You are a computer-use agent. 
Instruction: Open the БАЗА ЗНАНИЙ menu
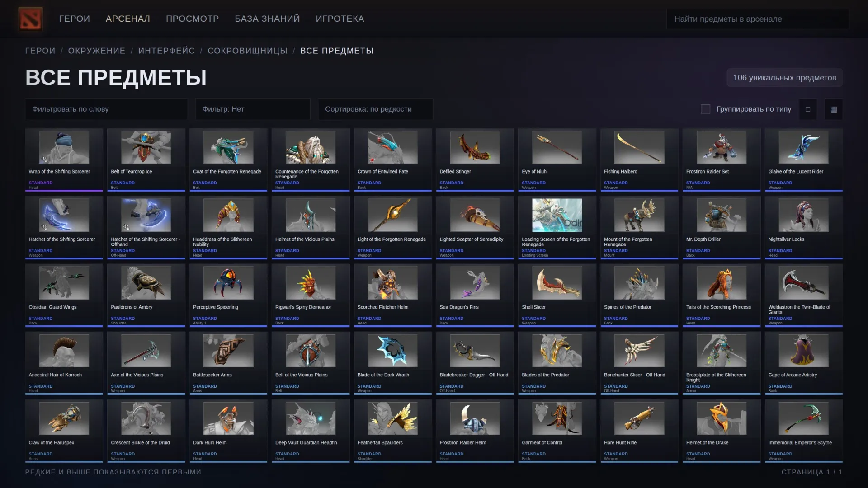[267, 19]
